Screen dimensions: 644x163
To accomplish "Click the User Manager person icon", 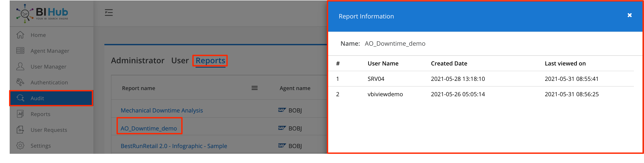I will [x=20, y=67].
